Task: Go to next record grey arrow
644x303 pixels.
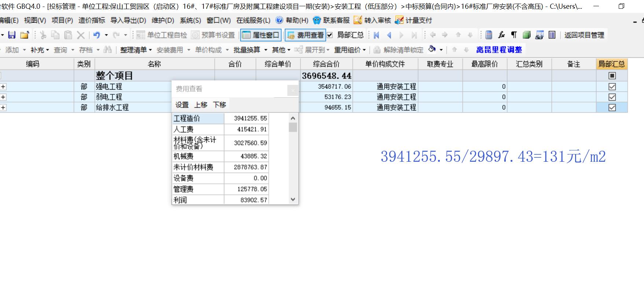Action: [401, 35]
